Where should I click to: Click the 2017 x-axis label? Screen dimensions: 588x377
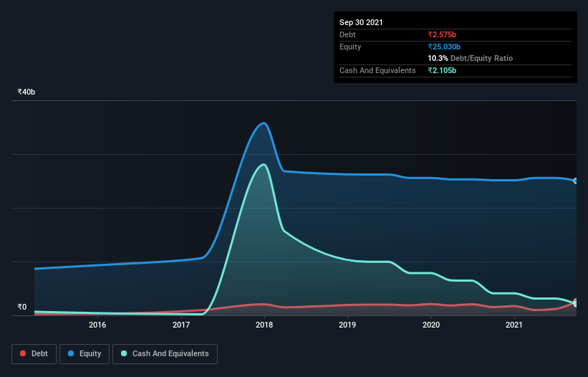(181, 325)
